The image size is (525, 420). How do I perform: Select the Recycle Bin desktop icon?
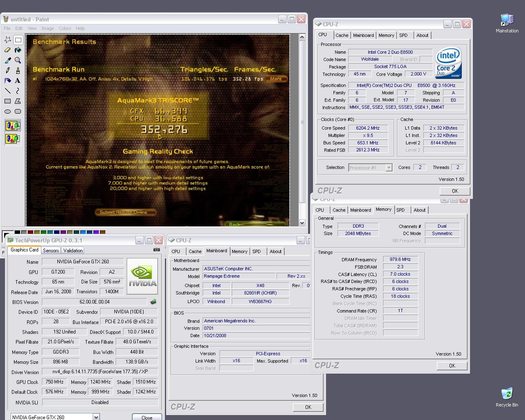coord(507,397)
